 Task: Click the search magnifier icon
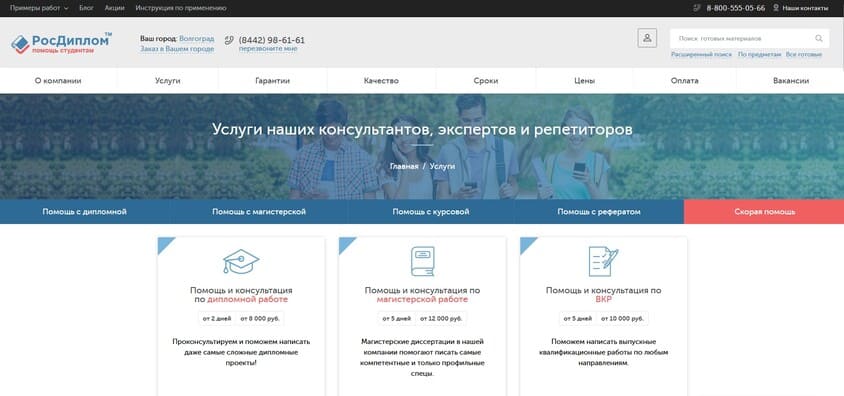819,38
